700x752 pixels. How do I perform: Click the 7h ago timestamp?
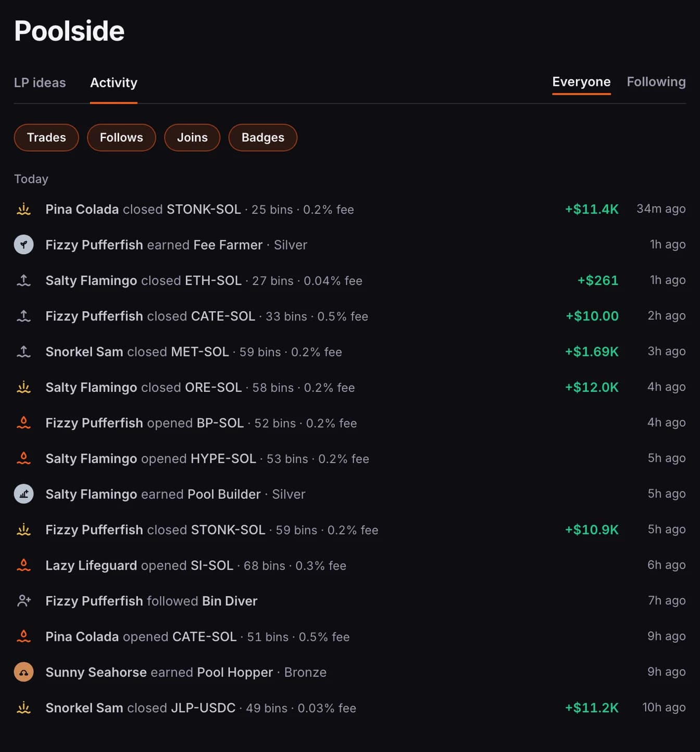coord(667,600)
